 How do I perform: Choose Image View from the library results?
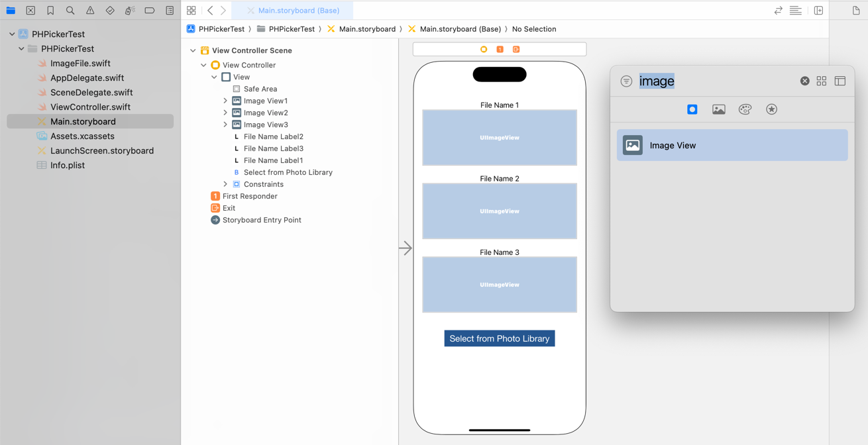[x=732, y=145]
